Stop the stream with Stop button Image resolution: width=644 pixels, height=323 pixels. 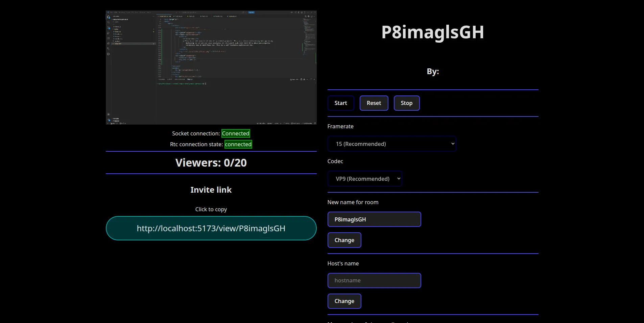[407, 103]
